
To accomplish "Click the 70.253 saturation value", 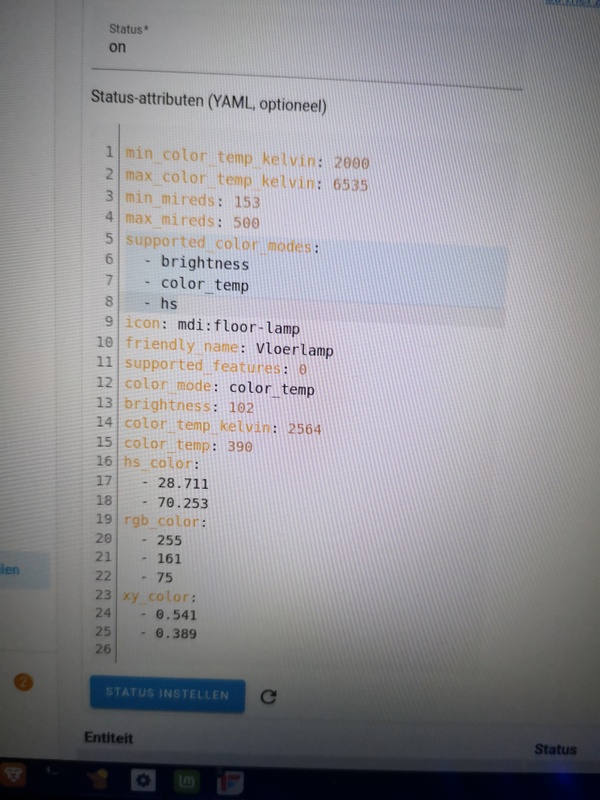I will click(x=183, y=503).
